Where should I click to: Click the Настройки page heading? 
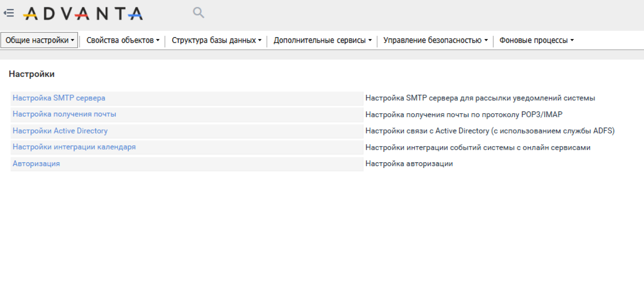[32, 74]
